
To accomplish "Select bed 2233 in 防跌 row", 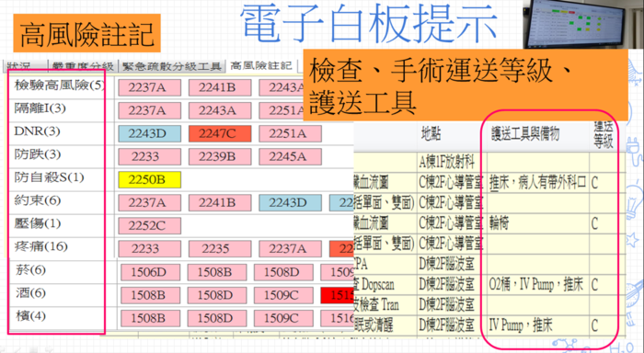I will [149, 157].
